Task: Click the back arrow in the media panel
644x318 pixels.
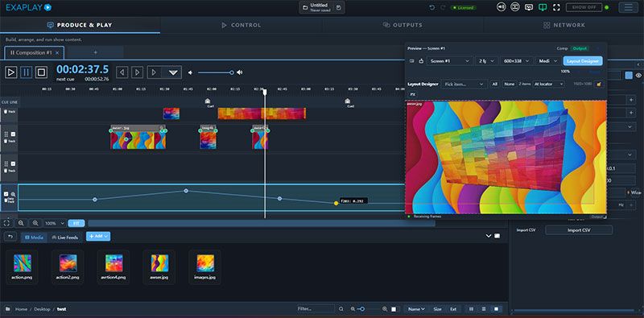Action: point(10,237)
